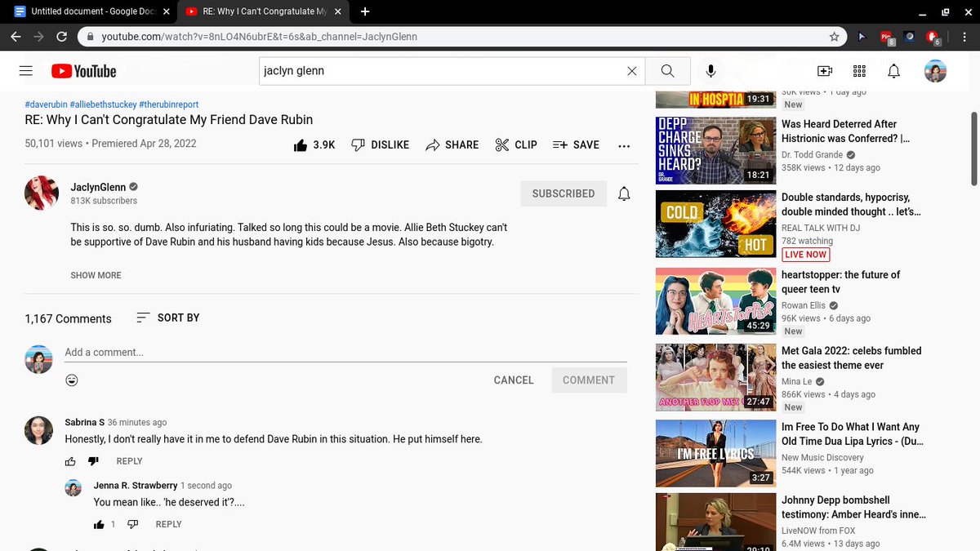Screen dimensions: 980x551
Task: Click the forward navigation arrow
Action: [x=38, y=37]
